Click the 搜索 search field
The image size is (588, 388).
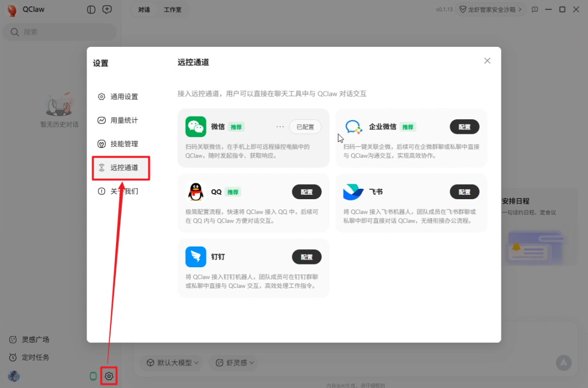[x=59, y=32]
